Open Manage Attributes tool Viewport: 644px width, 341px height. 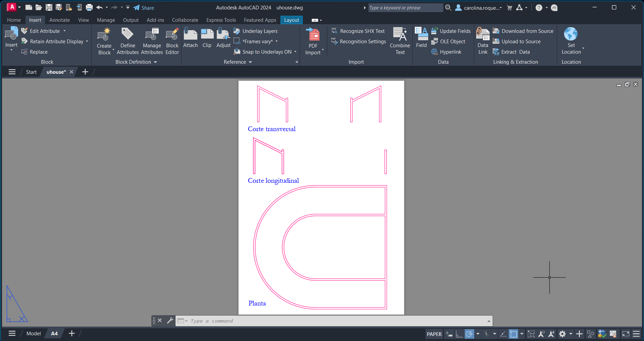tap(152, 41)
